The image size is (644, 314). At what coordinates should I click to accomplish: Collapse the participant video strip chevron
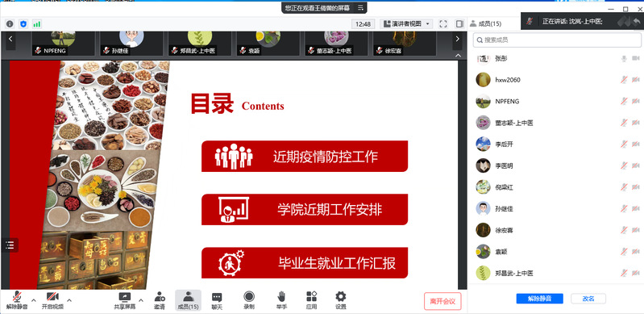[459, 56]
